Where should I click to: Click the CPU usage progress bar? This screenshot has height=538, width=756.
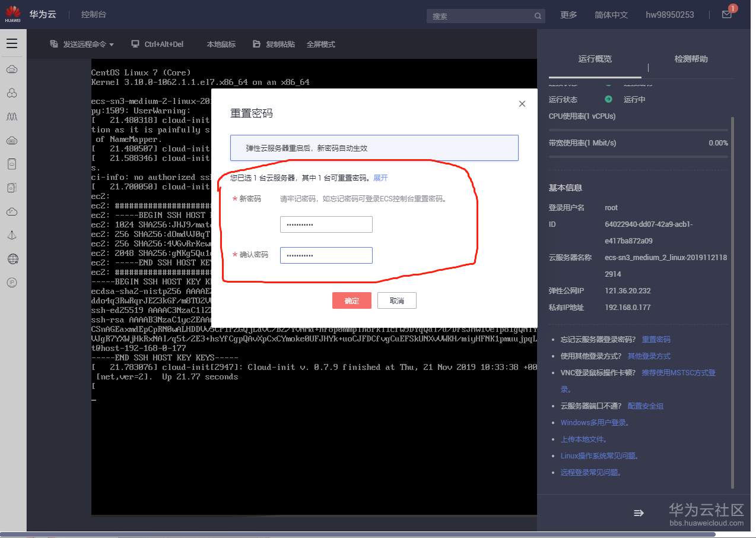[x=639, y=129]
